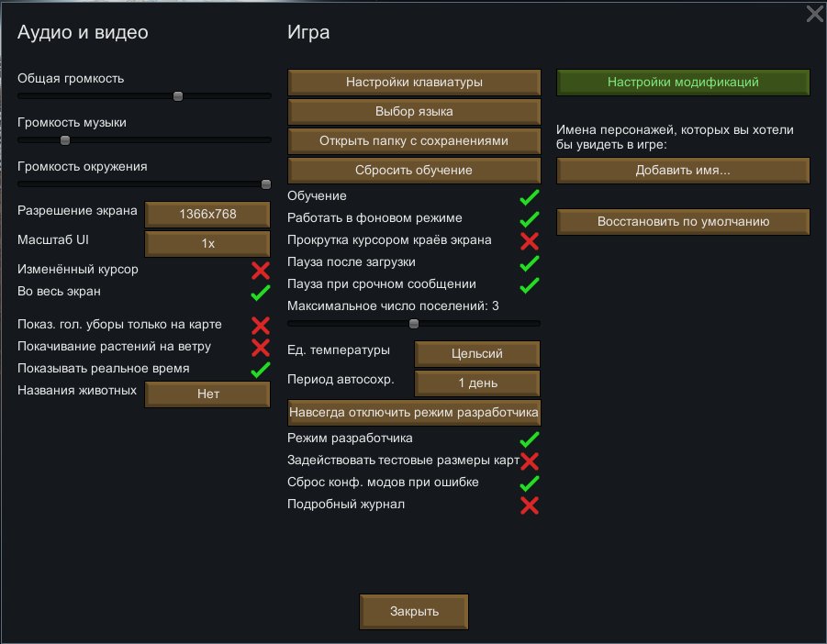Click the Закрыть button
The height and width of the screenshot is (644, 827).
point(414,612)
